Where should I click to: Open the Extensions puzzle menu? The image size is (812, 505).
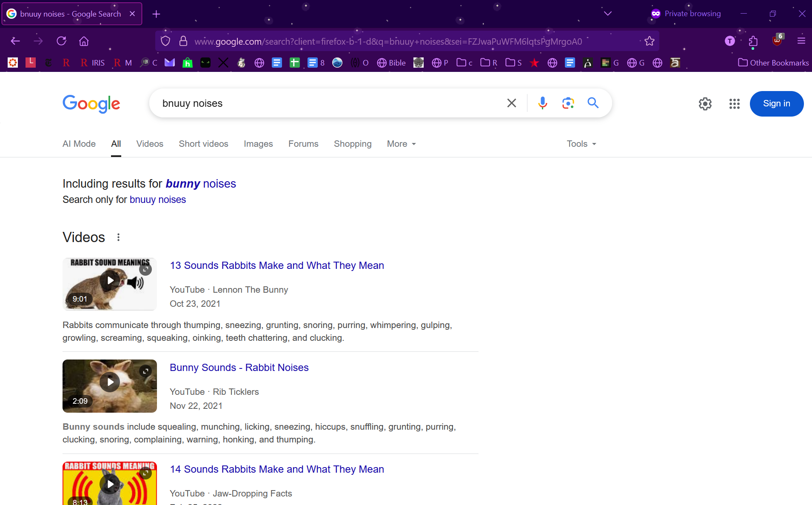(753, 41)
